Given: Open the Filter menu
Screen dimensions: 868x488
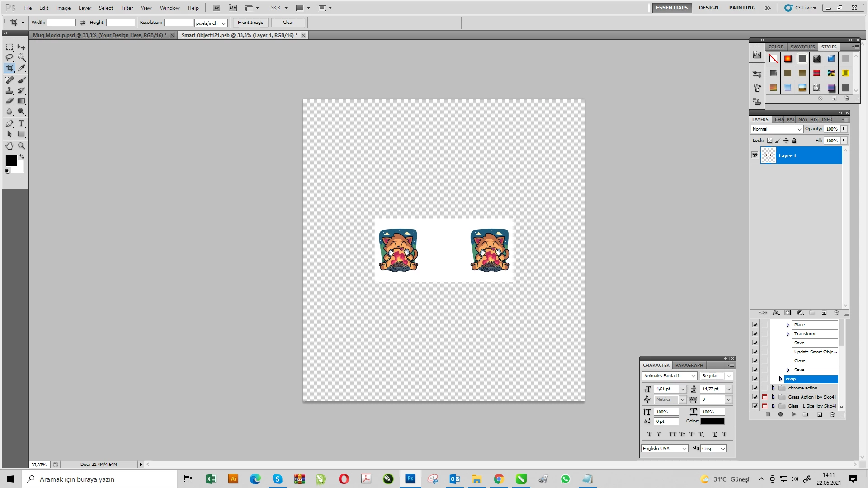Looking at the screenshot, I should click(x=127, y=8).
